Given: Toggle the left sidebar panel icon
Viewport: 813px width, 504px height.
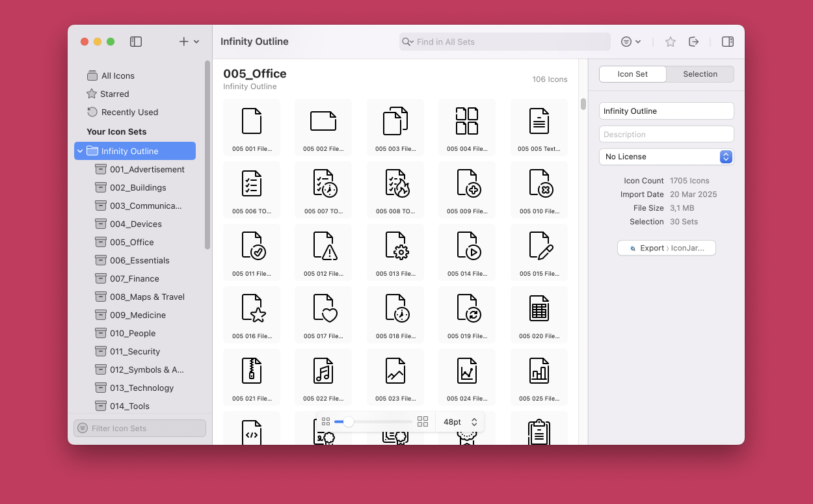Looking at the screenshot, I should click(x=136, y=42).
